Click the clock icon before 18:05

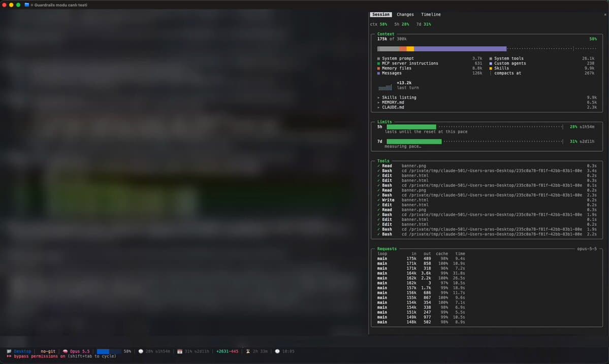(x=277, y=352)
